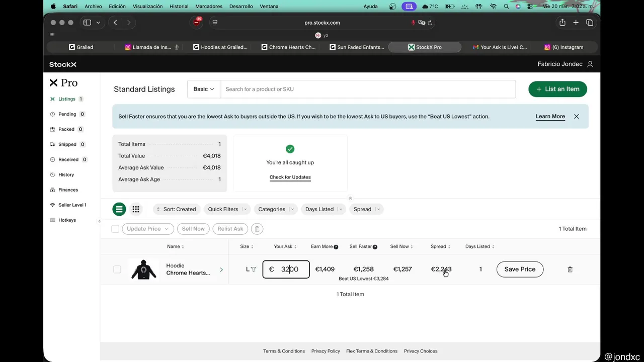Expand the Hoodie listing details arrow
Image resolution: width=644 pixels, height=362 pixels.
click(x=221, y=270)
